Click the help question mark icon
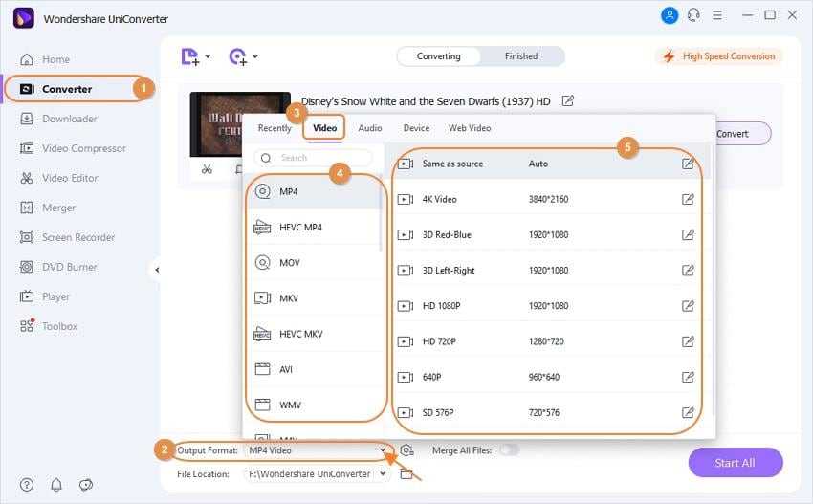Viewport: 813px width, 504px height. (27, 485)
